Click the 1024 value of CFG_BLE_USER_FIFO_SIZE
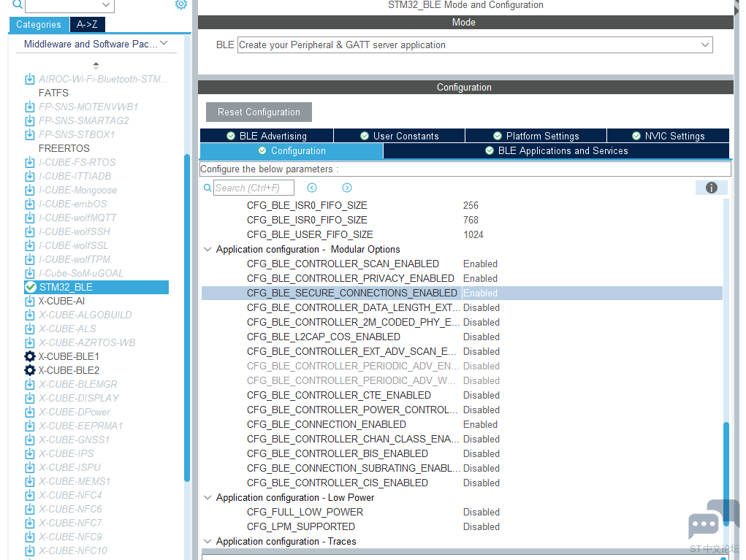This screenshot has height=560, width=746. click(473, 235)
